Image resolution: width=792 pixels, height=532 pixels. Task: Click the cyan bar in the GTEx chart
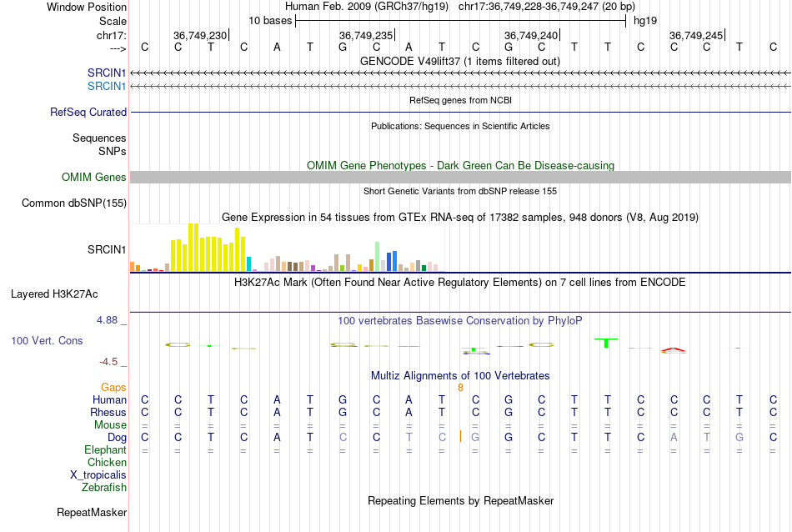pyautogui.click(x=248, y=263)
